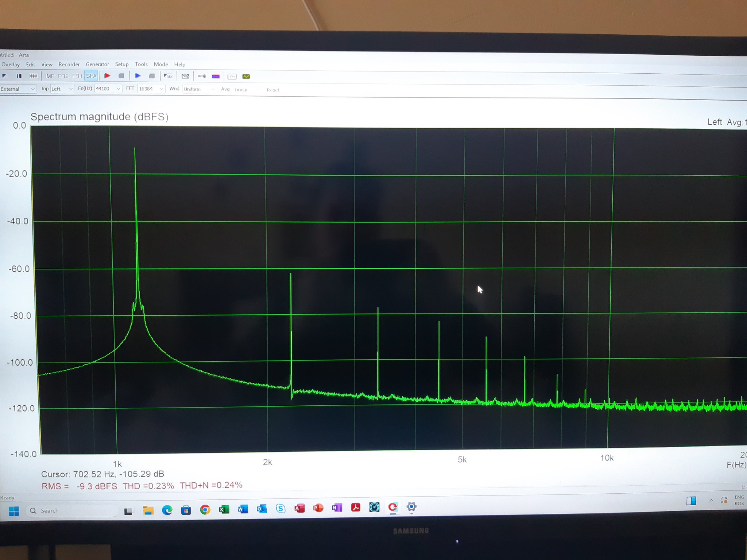Open the Setup menu
Screen dimensions: 747x560
pyautogui.click(x=122, y=64)
